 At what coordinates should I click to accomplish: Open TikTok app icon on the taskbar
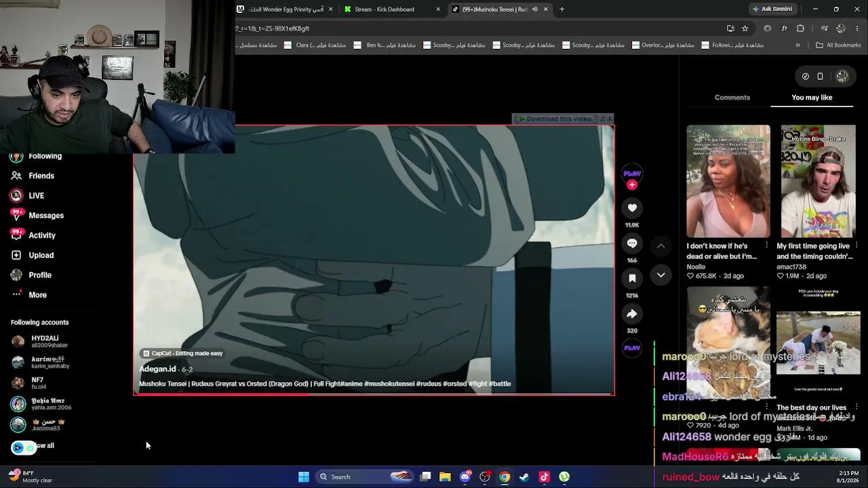(544, 477)
